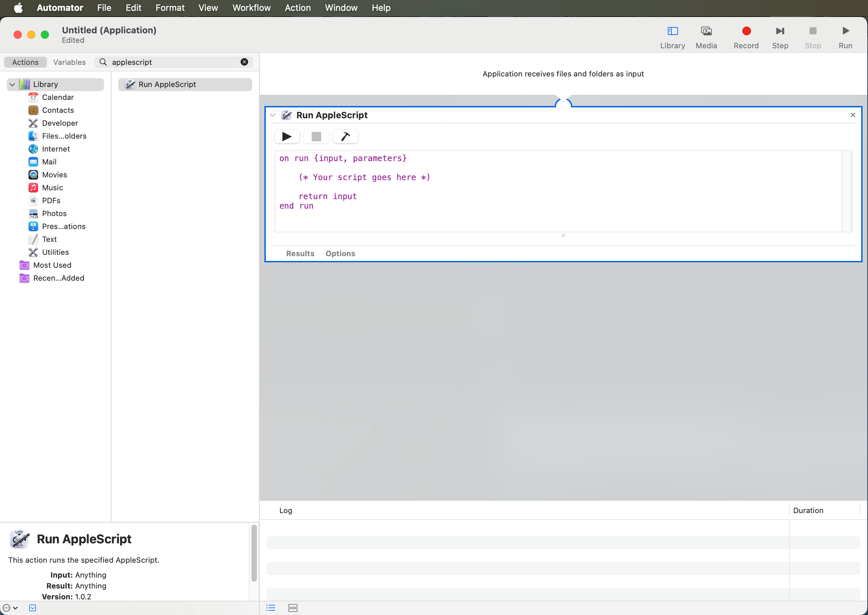Click inside the AppleScript code editor
The image size is (868, 615).
pos(558,191)
